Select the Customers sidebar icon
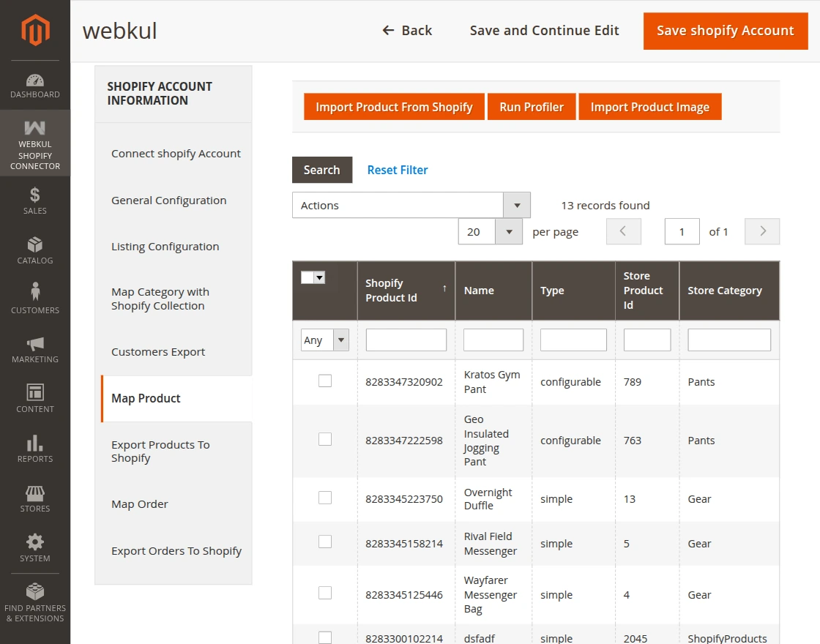 click(34, 298)
